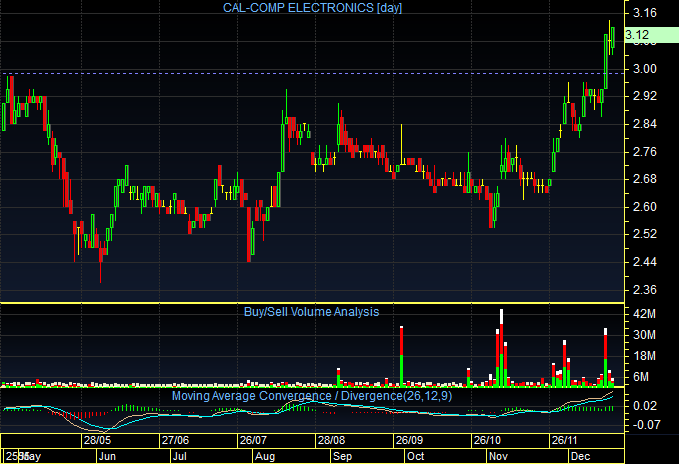Select the Oct month label
The height and width of the screenshot is (464, 679).
coord(416,456)
